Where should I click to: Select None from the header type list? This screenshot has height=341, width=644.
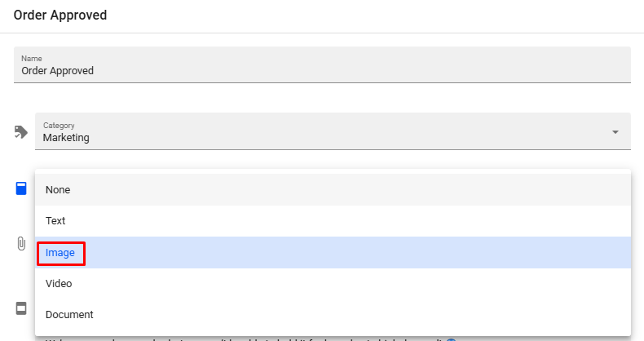(x=58, y=189)
